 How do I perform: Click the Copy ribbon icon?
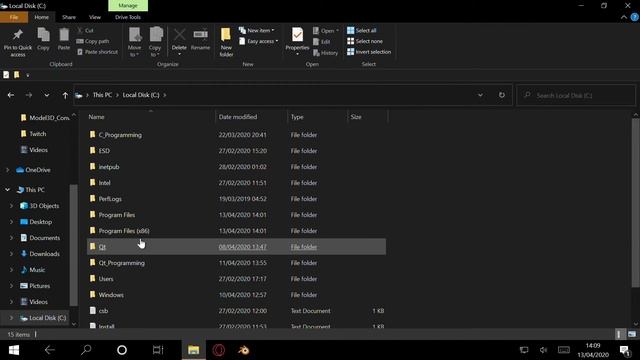tap(43, 40)
